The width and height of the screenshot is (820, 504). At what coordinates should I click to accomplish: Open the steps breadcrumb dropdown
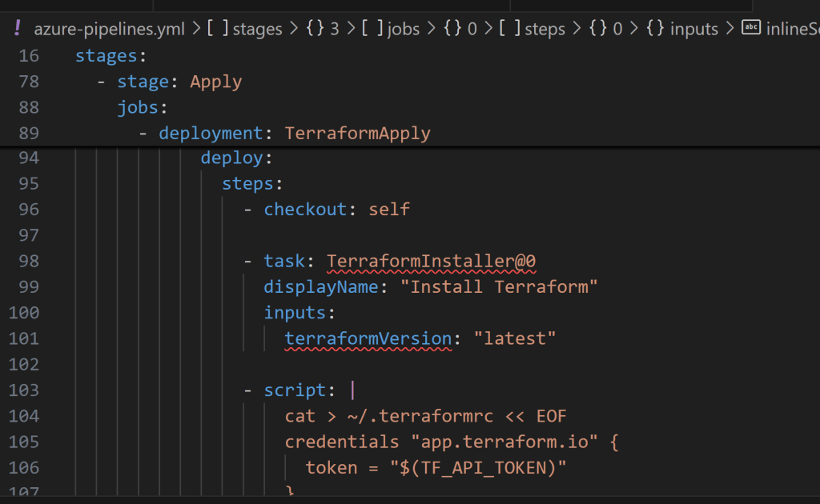click(x=545, y=29)
